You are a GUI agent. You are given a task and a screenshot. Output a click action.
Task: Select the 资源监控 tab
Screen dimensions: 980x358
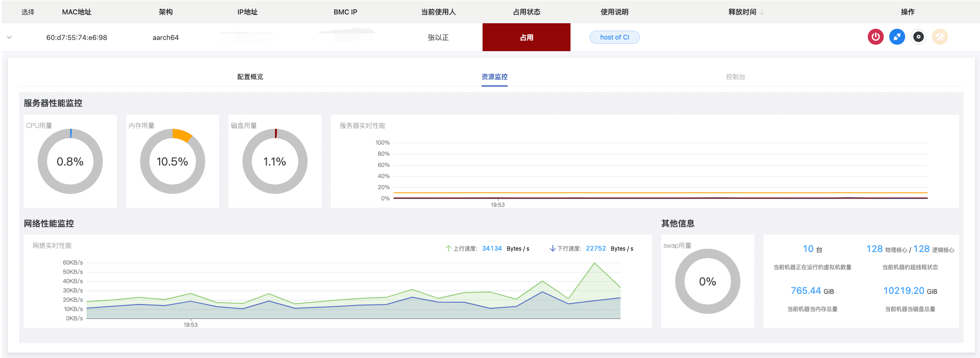click(494, 77)
